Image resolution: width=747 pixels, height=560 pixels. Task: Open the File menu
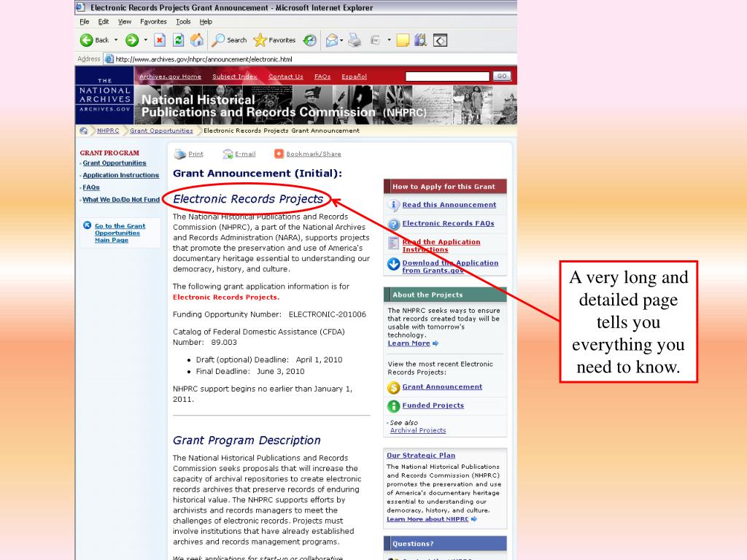[x=85, y=22]
